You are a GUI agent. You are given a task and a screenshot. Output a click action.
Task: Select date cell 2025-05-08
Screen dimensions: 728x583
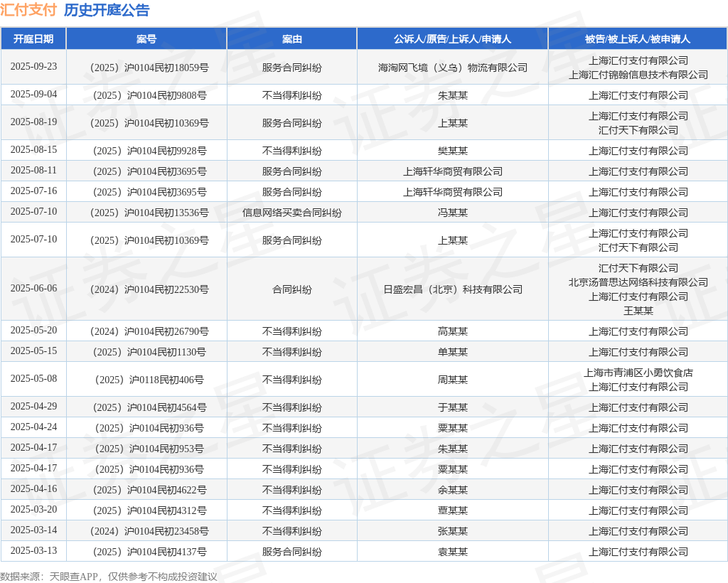click(33, 379)
